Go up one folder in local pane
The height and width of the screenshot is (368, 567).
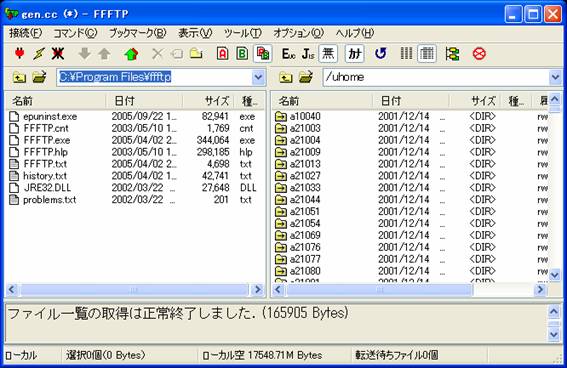pyautogui.click(x=19, y=77)
